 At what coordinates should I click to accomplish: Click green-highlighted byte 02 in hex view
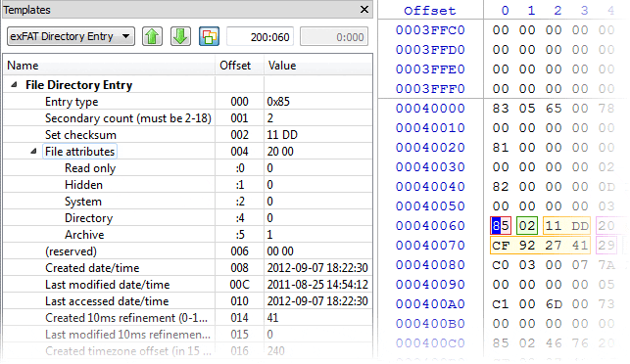tap(527, 226)
